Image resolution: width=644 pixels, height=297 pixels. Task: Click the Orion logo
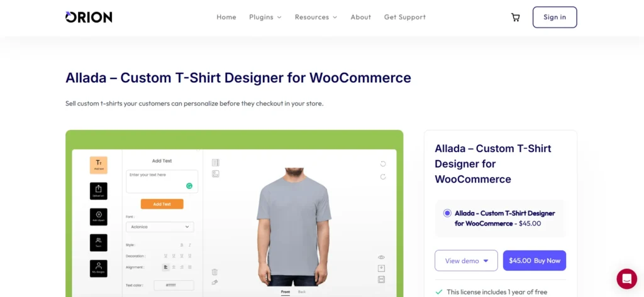pyautogui.click(x=89, y=17)
